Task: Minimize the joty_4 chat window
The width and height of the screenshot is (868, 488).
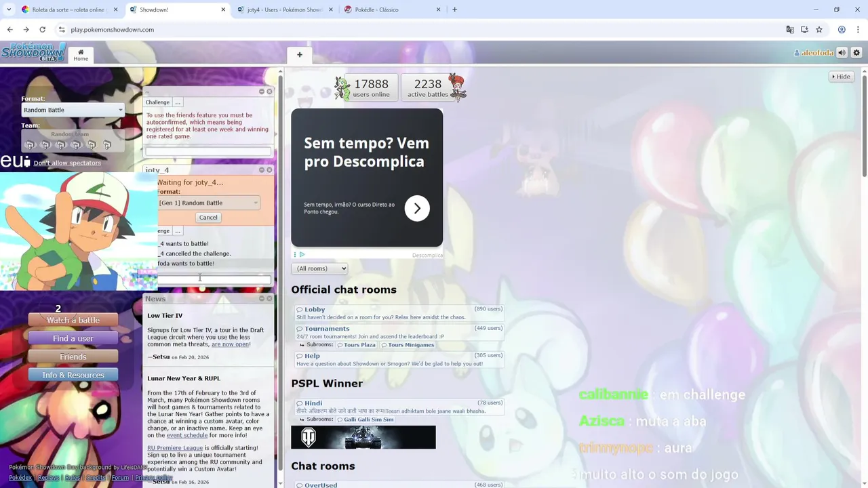Action: click(x=262, y=170)
